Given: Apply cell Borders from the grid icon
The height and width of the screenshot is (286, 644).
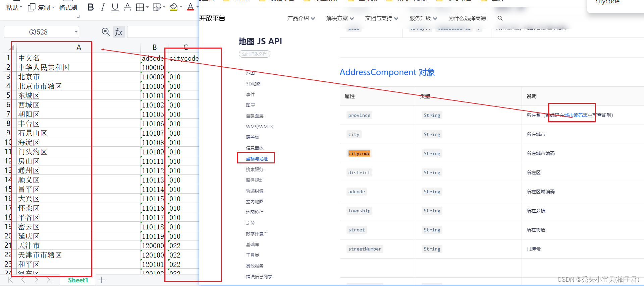Looking at the screenshot, I should [x=140, y=7].
